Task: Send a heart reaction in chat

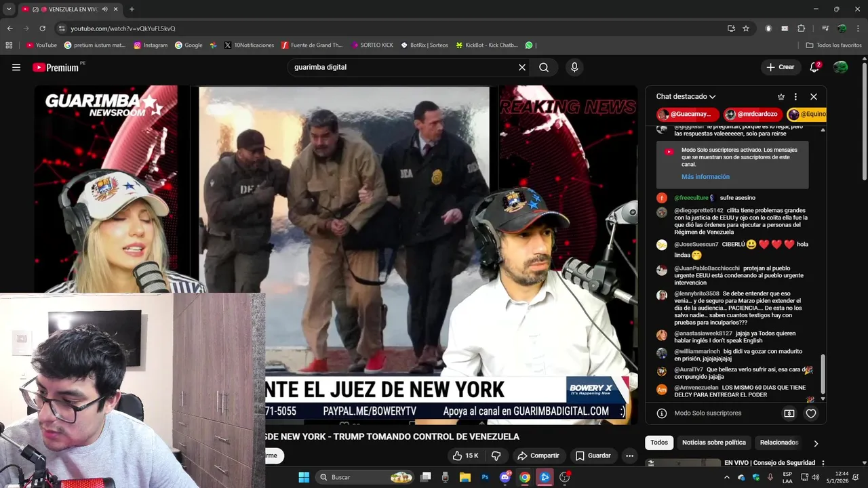Action: pos(811,413)
